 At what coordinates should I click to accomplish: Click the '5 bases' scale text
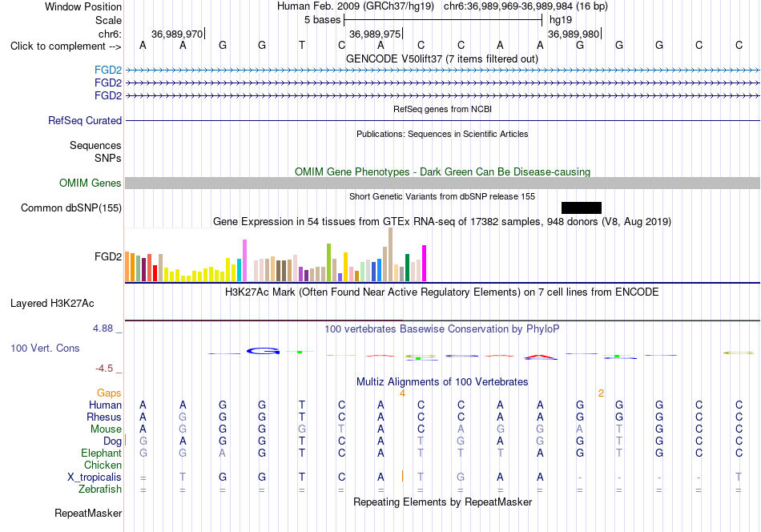pos(323,20)
